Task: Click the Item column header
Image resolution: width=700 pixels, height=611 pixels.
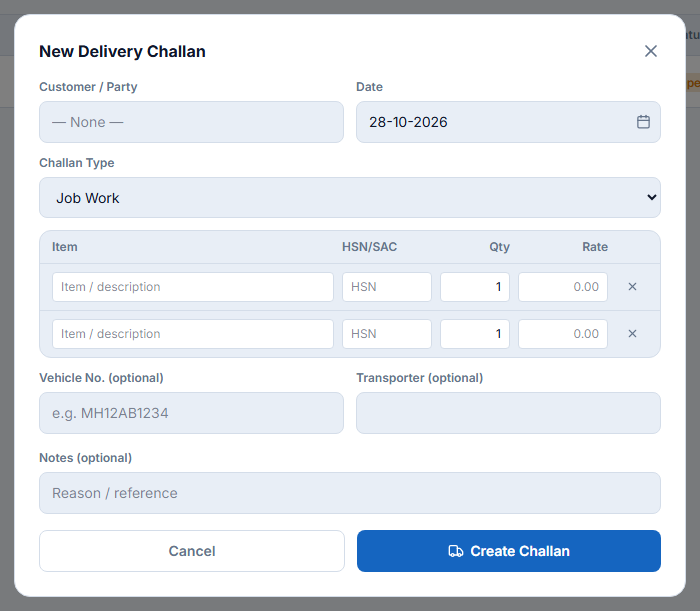Action: pos(65,247)
